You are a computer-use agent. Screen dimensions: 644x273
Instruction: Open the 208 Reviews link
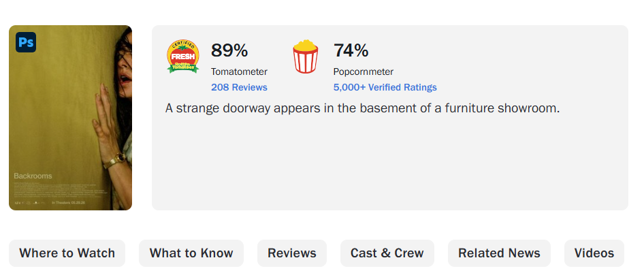pos(239,87)
